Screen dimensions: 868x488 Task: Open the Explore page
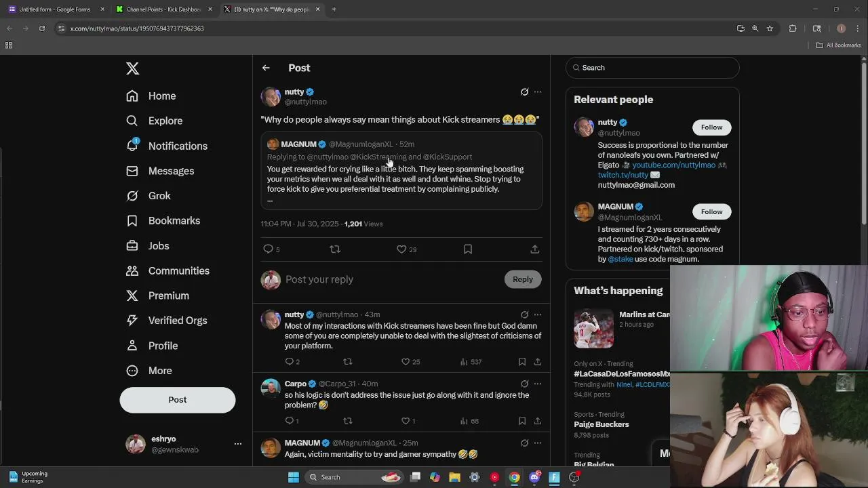155,121
